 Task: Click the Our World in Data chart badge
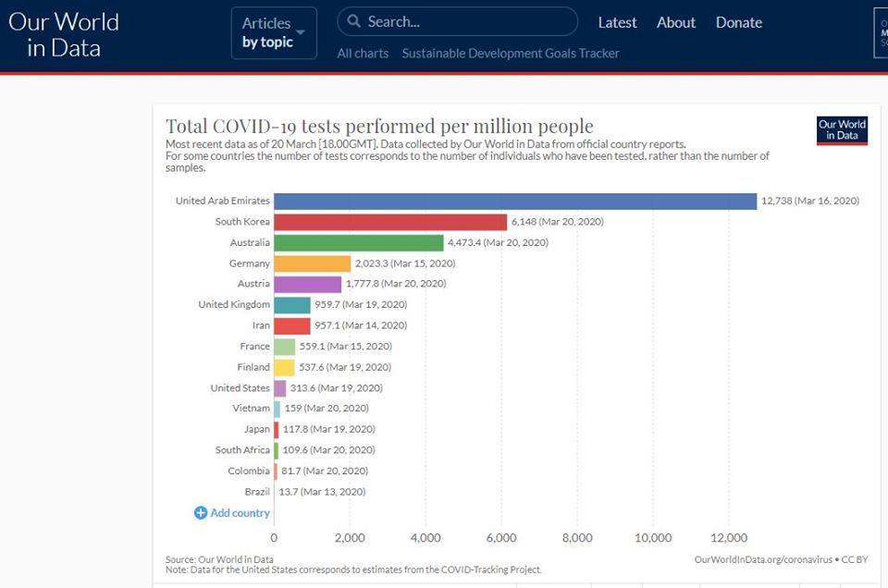point(842,130)
